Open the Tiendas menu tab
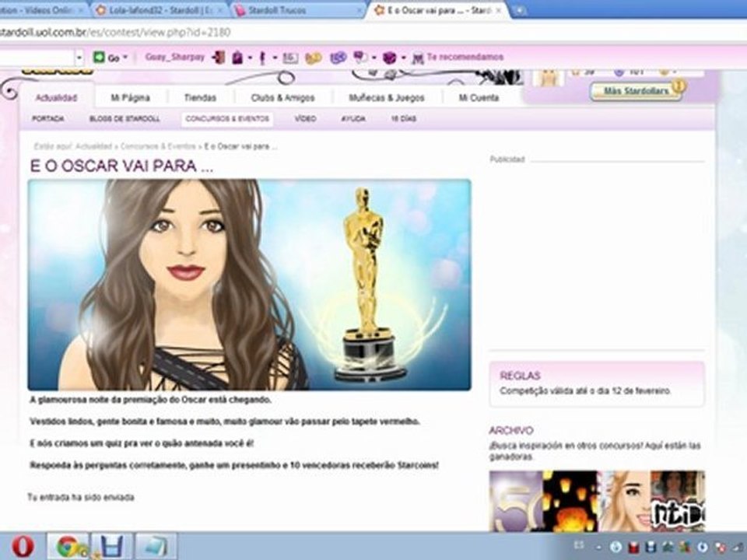 pyautogui.click(x=200, y=98)
